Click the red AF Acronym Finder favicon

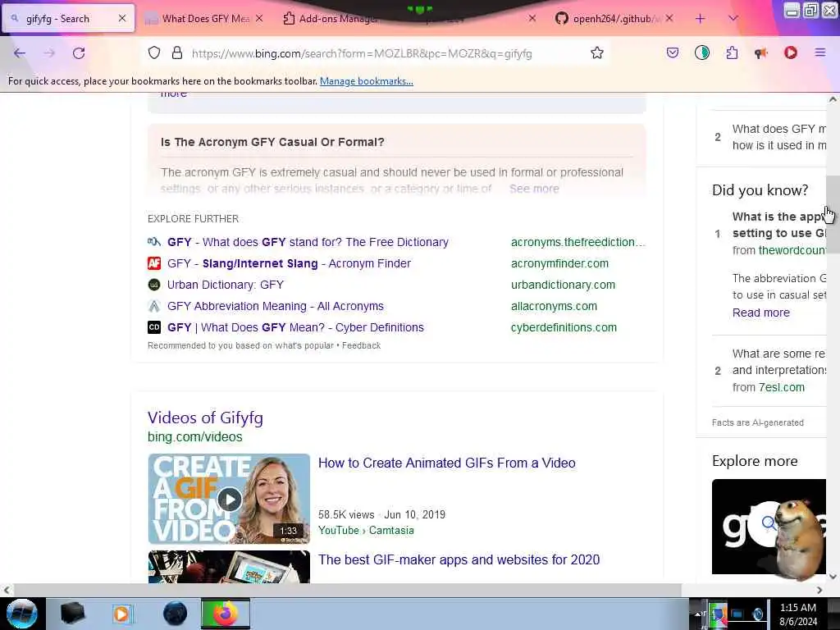point(154,263)
